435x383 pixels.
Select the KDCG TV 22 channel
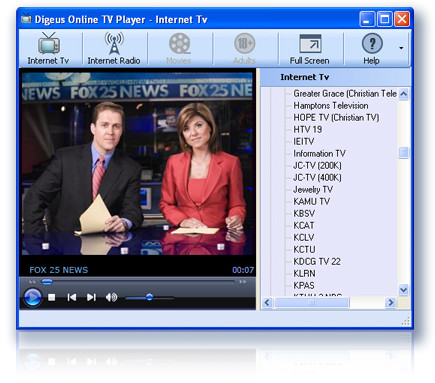point(317,262)
